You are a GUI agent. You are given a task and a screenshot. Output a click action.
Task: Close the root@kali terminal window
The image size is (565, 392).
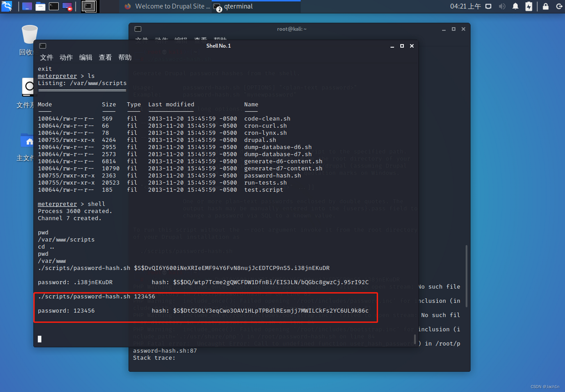pos(463,29)
